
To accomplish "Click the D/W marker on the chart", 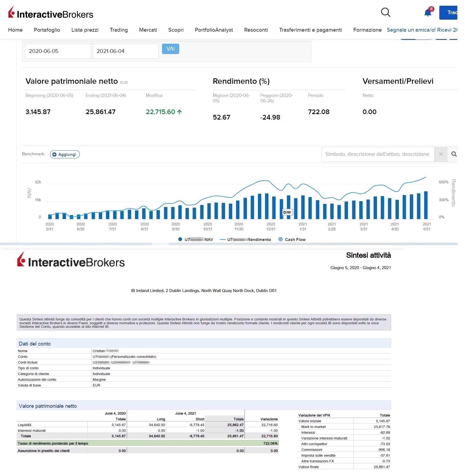I will (x=287, y=212).
